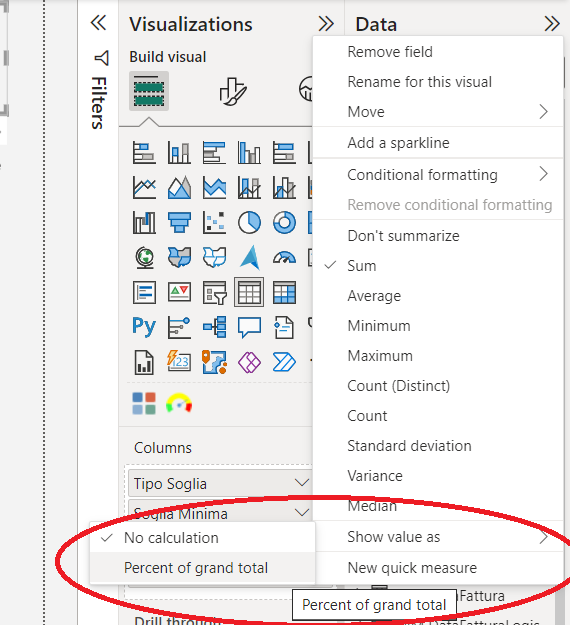570x625 pixels.
Task: Select the Power Automate visual
Action: pos(284,362)
